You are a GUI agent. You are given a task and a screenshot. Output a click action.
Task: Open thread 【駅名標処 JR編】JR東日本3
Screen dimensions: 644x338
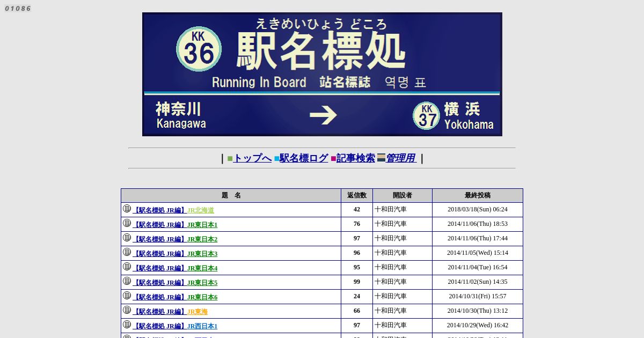(175, 254)
